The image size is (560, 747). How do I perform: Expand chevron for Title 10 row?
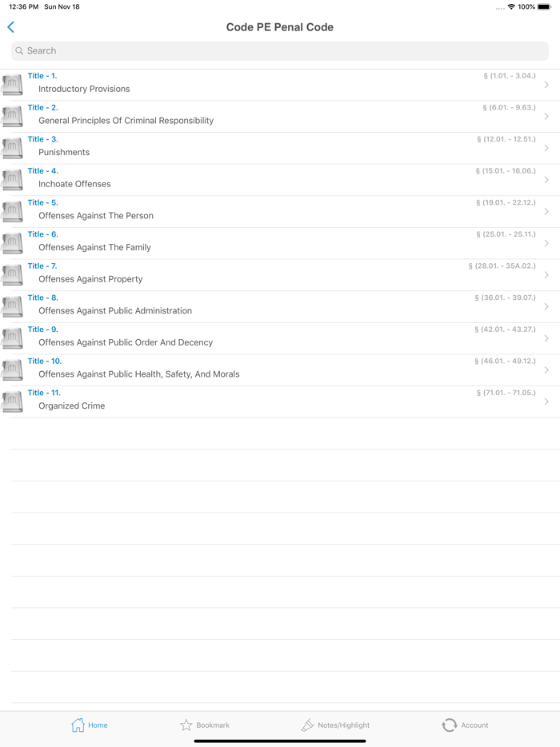[x=546, y=370]
